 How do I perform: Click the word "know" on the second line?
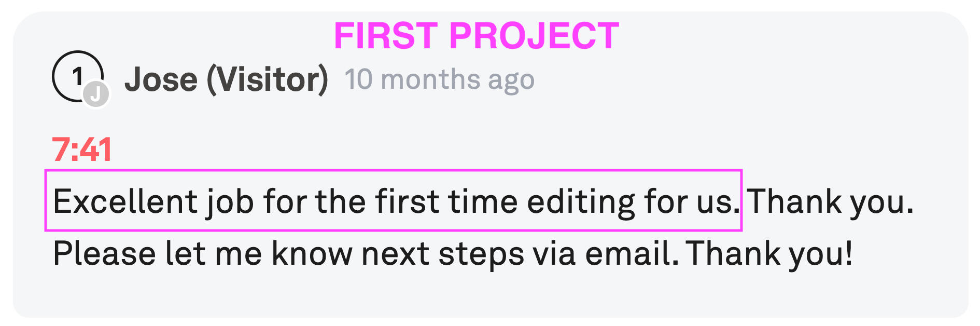(x=312, y=254)
